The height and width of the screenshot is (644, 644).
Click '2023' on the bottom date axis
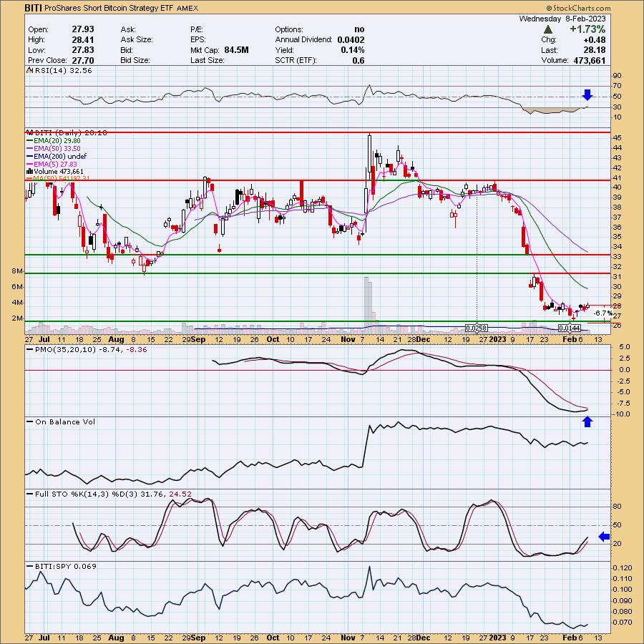pos(497,638)
